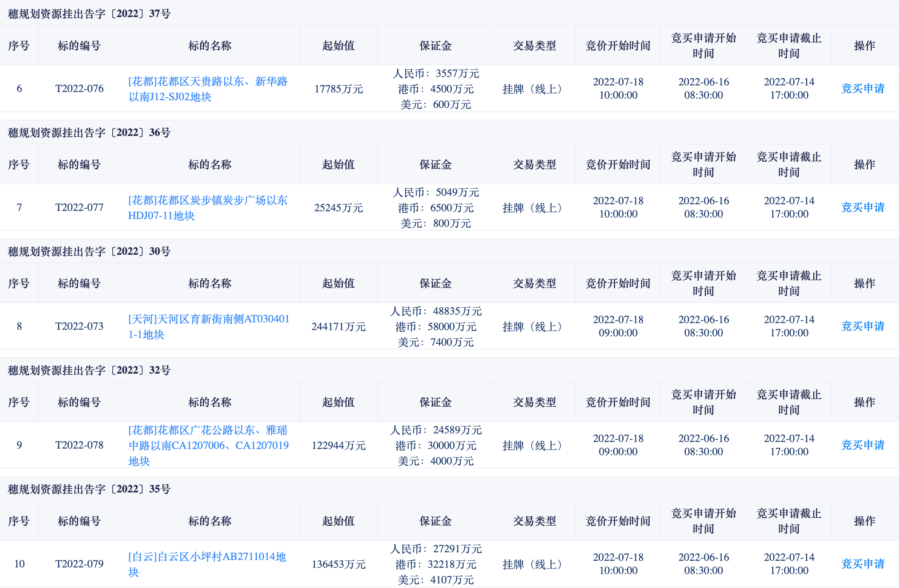Click 竞买申请 for lot T2022-077

pos(862,207)
